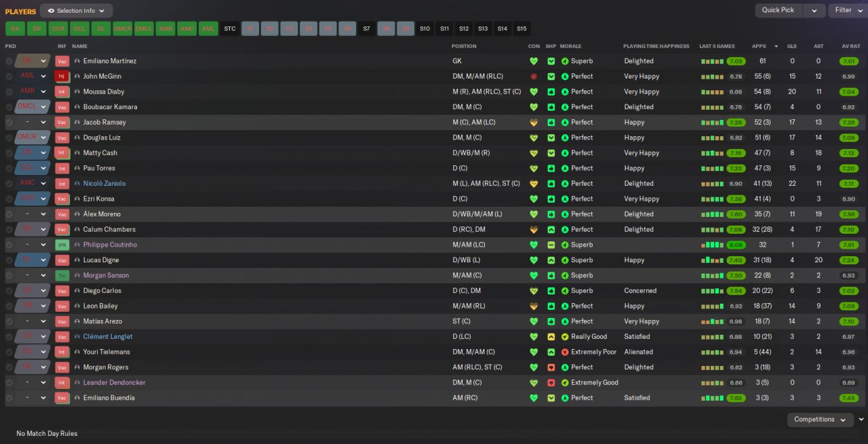868x444 pixels.
Task: Sort by APPS column header
Action: click(x=759, y=46)
